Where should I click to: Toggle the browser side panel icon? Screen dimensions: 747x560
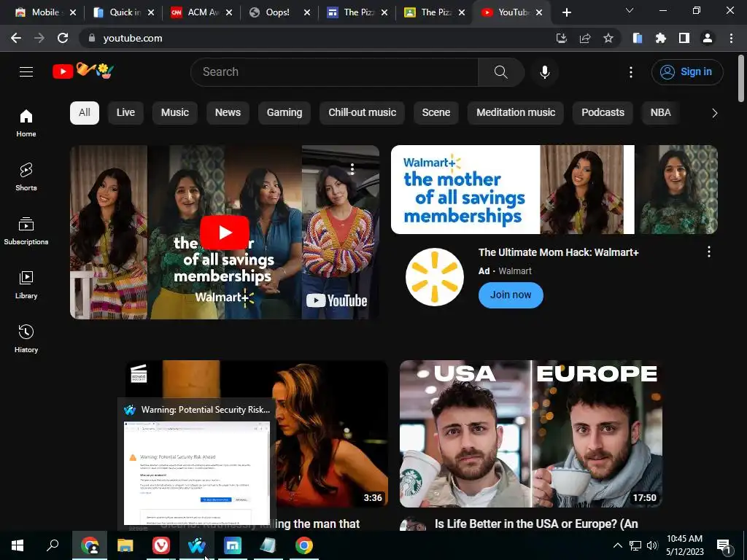click(x=684, y=38)
